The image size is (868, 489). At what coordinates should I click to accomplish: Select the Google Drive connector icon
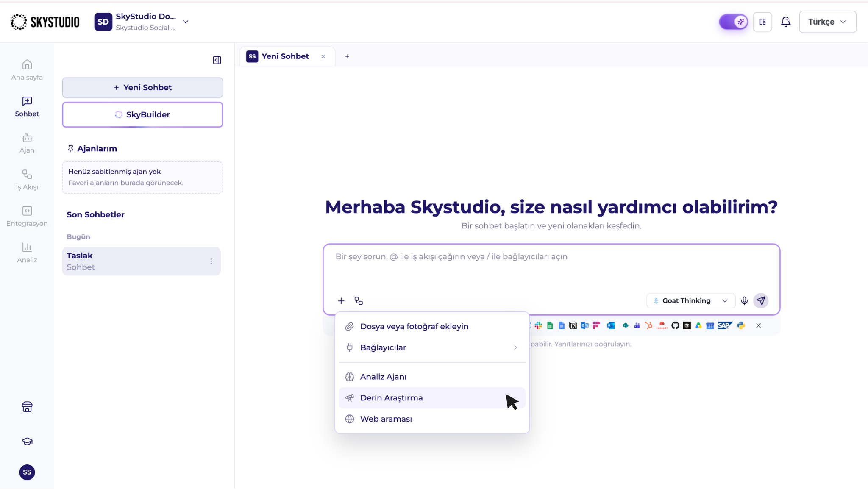[698, 325]
